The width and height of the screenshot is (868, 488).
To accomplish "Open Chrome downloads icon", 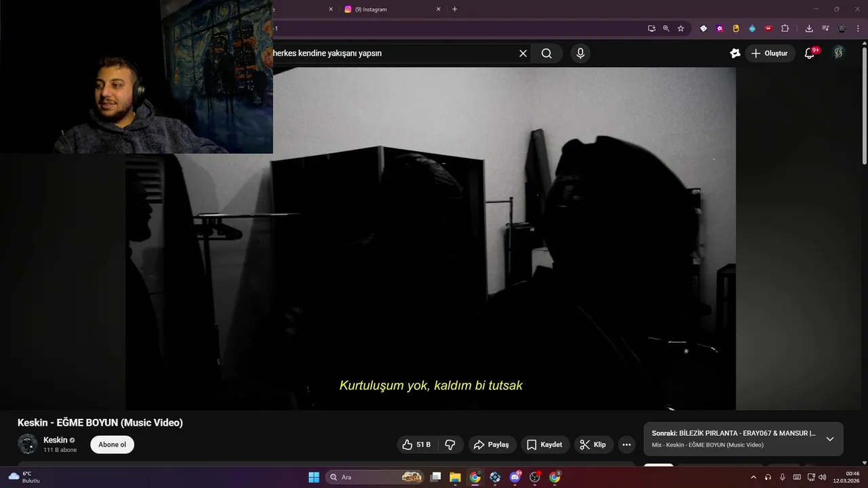I will point(809,28).
